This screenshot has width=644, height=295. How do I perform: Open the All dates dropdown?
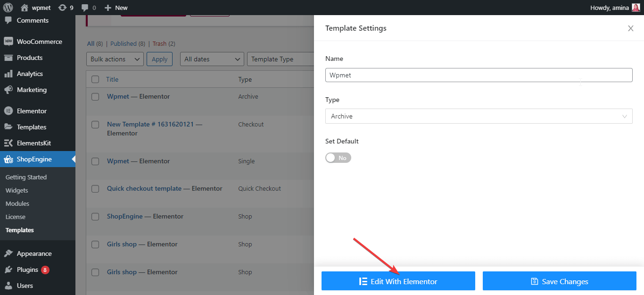pos(212,59)
